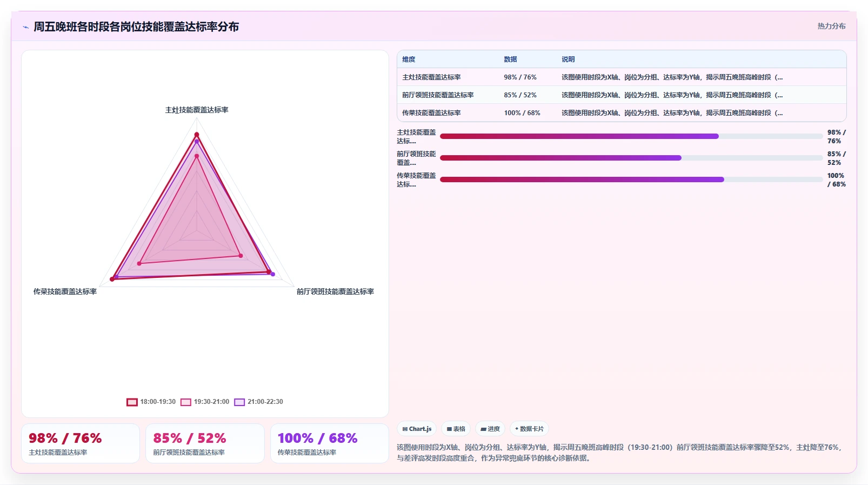Open the 数据卡片 chip
The image size is (868, 485).
coord(530,429)
